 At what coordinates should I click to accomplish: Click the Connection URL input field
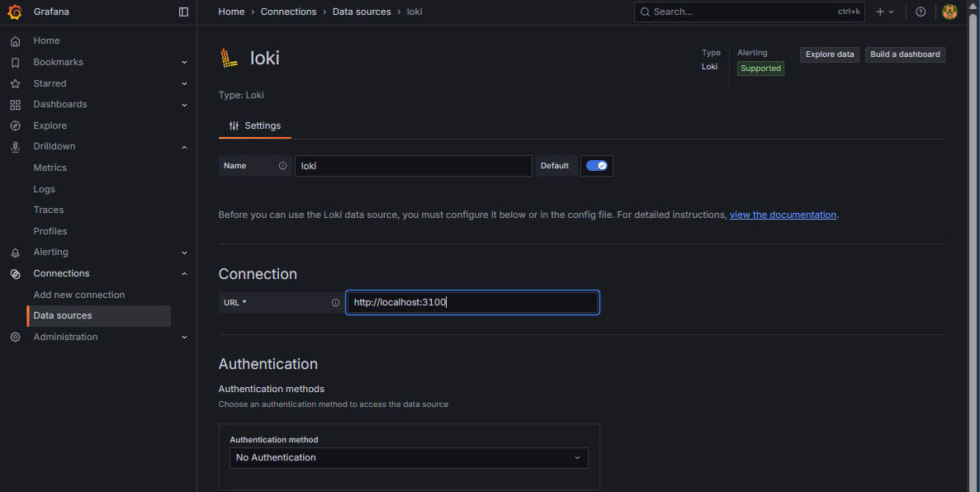(x=472, y=303)
